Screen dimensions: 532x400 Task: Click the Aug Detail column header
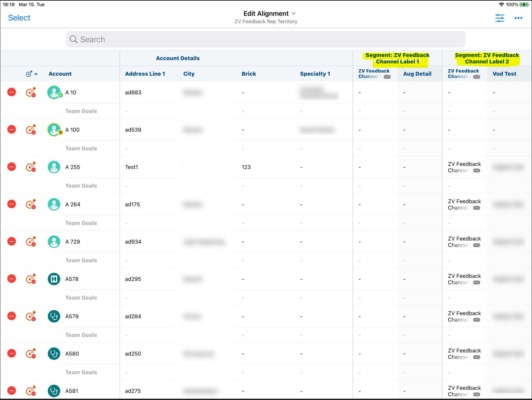417,74
